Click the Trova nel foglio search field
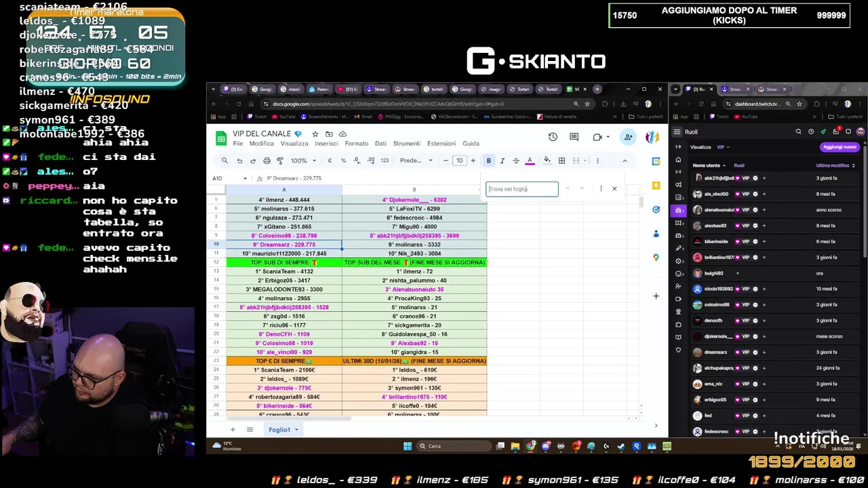This screenshot has width=868, height=488. (522, 189)
